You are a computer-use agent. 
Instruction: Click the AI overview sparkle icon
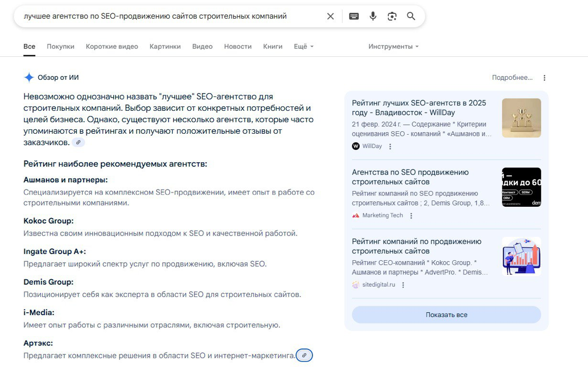pos(29,77)
